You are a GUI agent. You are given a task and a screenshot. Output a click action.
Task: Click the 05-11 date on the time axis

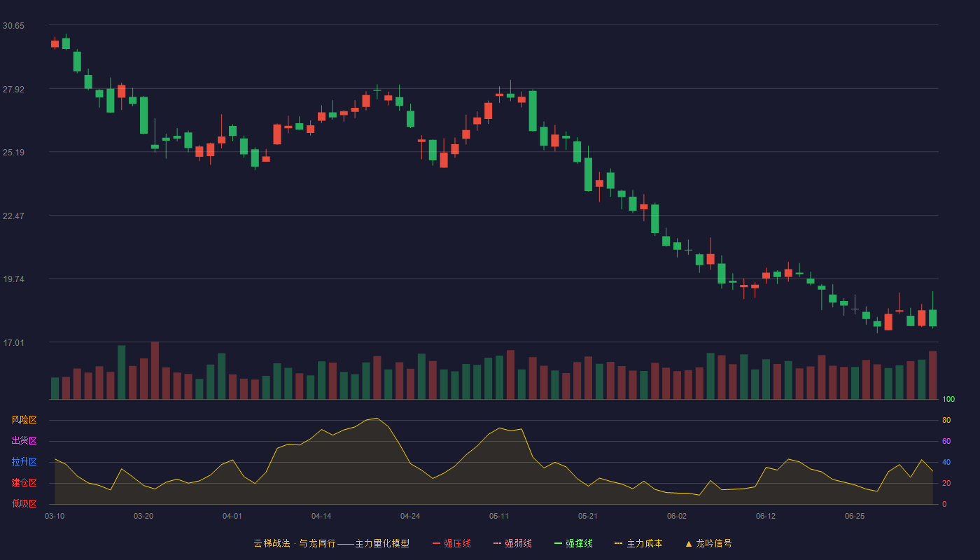pos(499,516)
